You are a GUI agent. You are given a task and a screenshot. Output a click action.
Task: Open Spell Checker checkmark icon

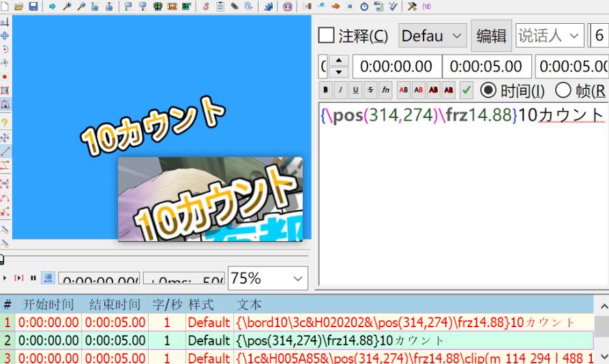point(393,6)
